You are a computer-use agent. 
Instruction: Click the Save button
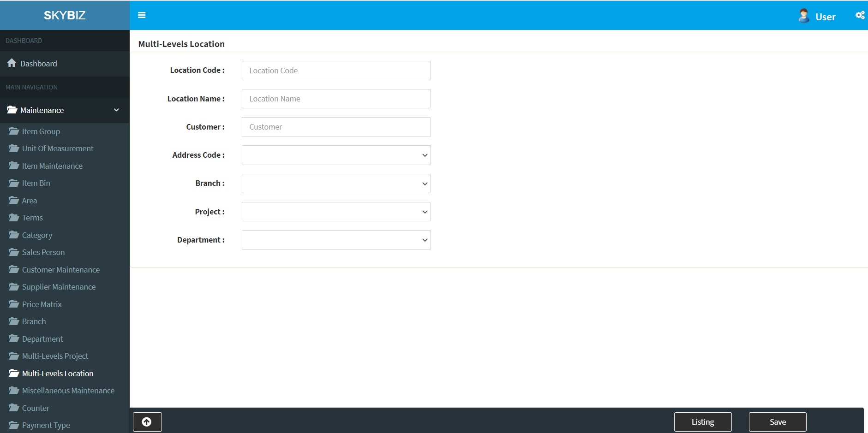coord(777,422)
